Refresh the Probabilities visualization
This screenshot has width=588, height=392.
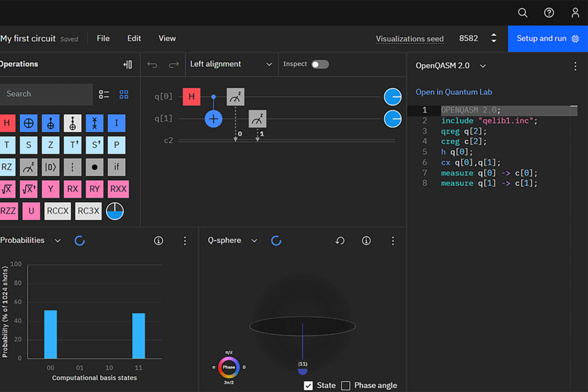[x=79, y=240]
